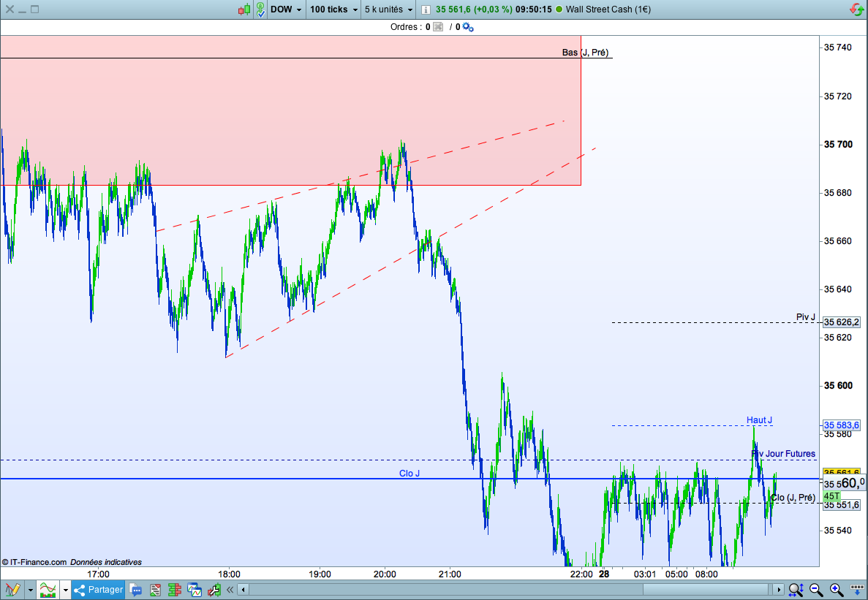The image size is (868, 600).
Task: Click the green market status dot
Action: point(559,10)
